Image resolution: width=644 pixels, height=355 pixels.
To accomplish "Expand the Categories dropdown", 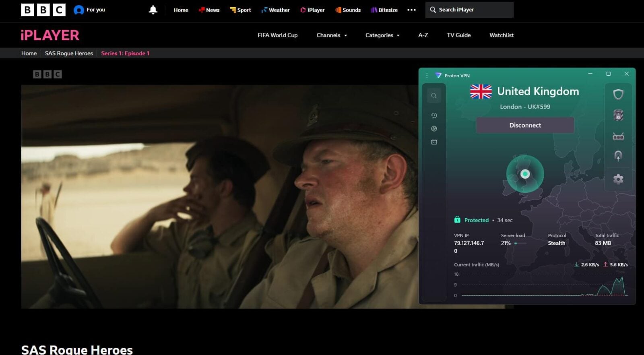I will 382,35.
